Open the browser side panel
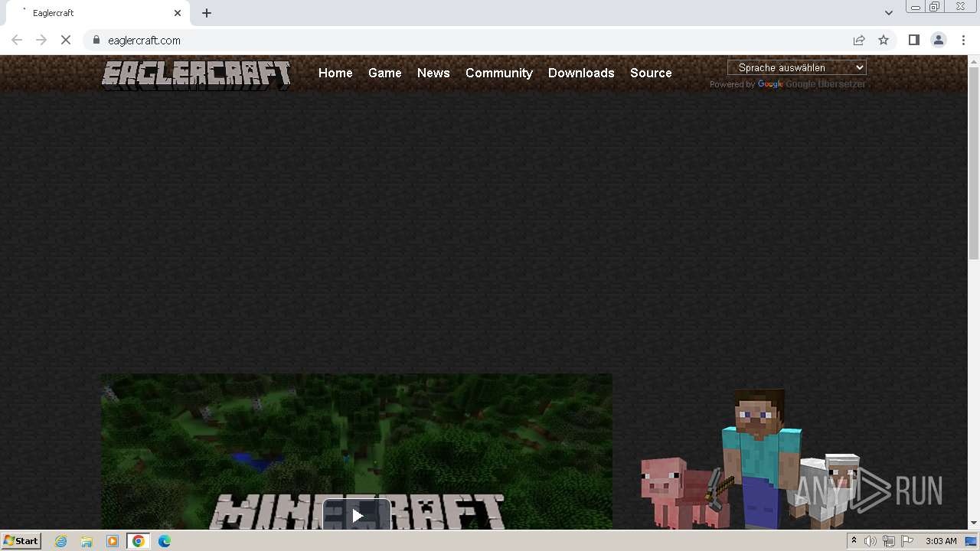Image resolution: width=980 pixels, height=551 pixels. (913, 40)
